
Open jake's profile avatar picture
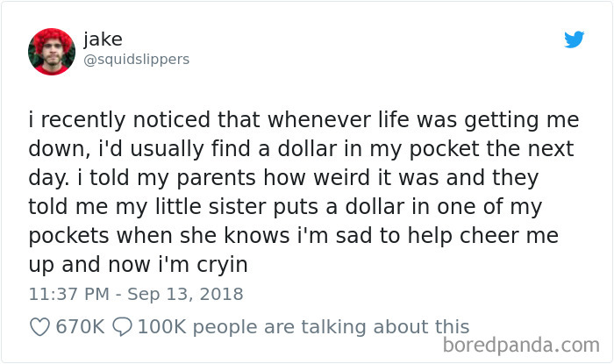coord(52,51)
